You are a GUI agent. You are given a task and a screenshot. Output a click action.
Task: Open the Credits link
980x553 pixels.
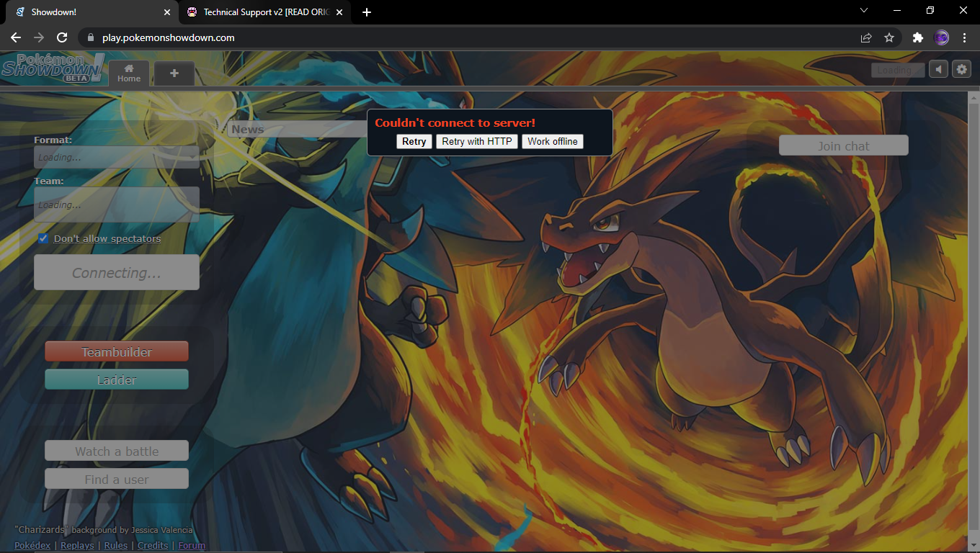pyautogui.click(x=153, y=545)
